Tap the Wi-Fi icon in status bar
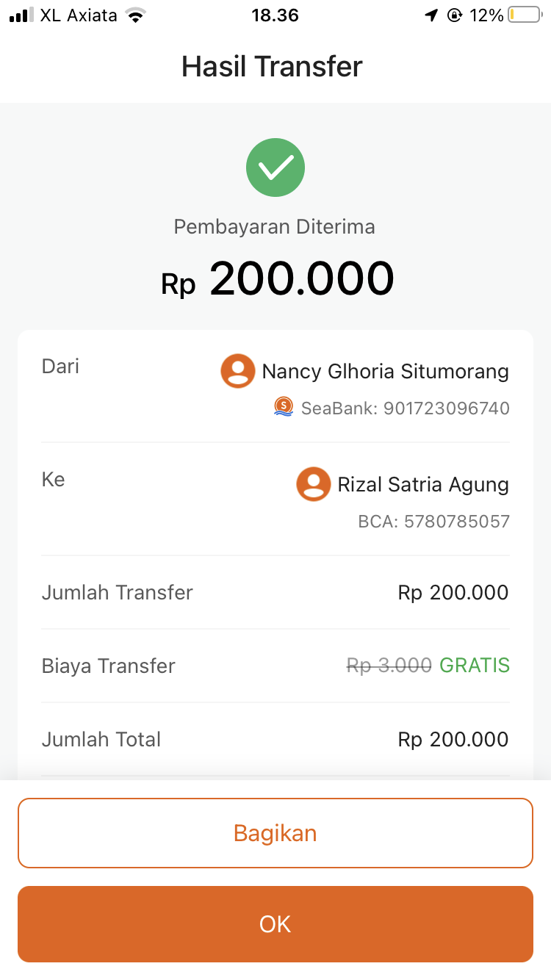The width and height of the screenshot is (551, 980). (x=135, y=15)
